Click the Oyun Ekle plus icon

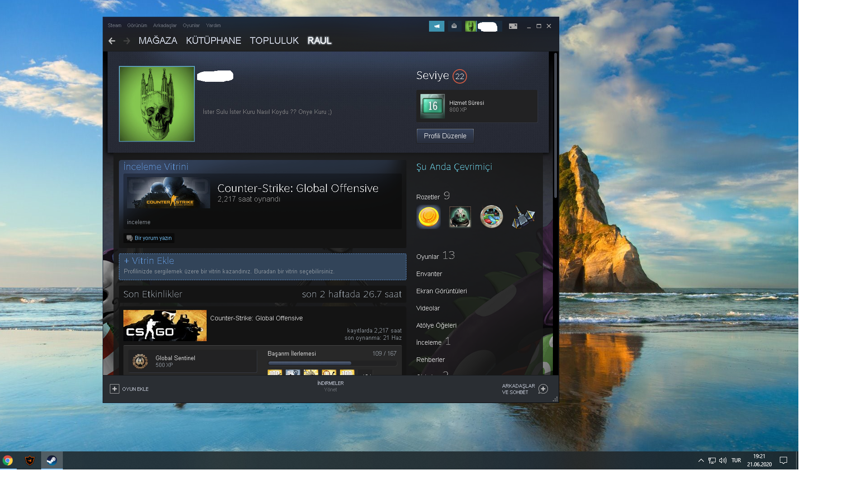pyautogui.click(x=114, y=389)
